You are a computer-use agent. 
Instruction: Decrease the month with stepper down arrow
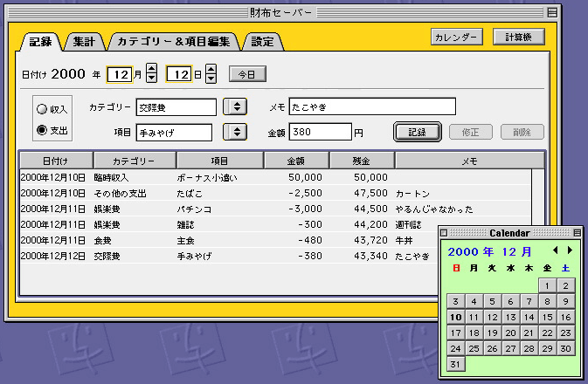click(151, 78)
